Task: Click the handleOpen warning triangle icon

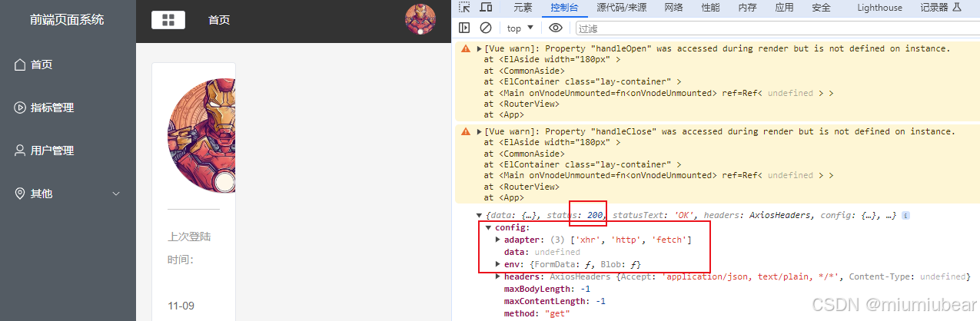Action: click(x=465, y=48)
